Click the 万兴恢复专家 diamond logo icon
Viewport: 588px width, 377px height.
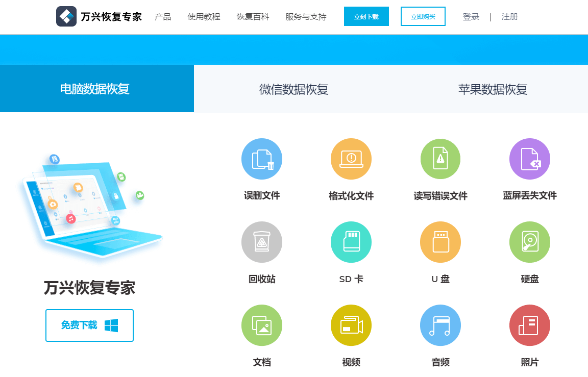click(66, 16)
